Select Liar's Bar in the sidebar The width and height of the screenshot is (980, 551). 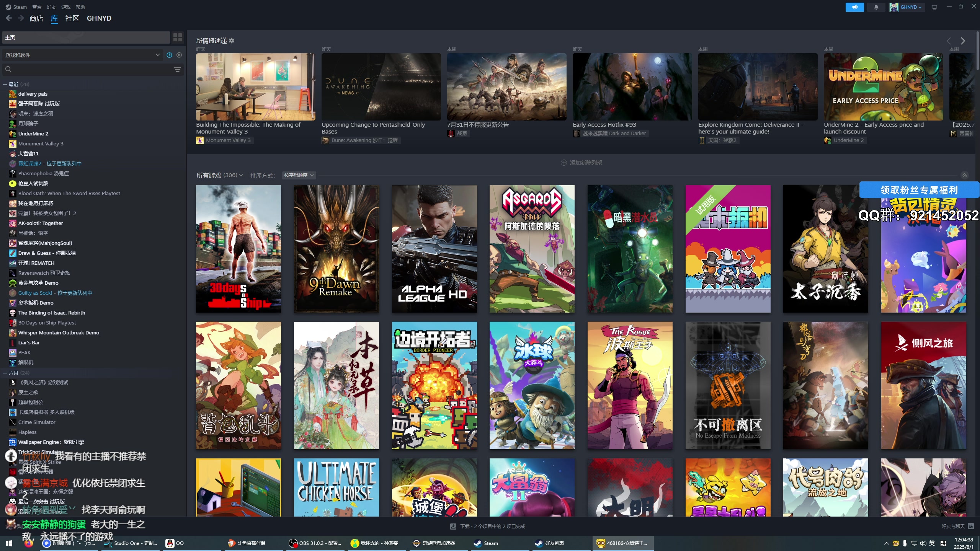(x=29, y=342)
